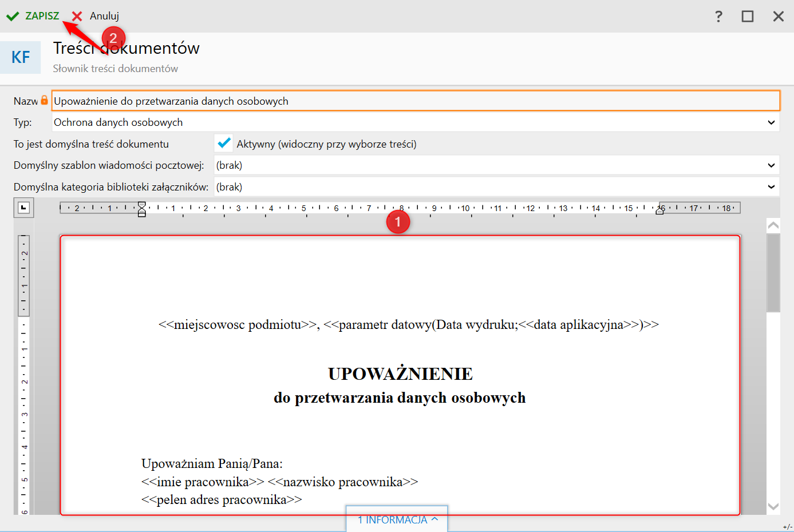Open help via the question mark icon

tap(718, 16)
